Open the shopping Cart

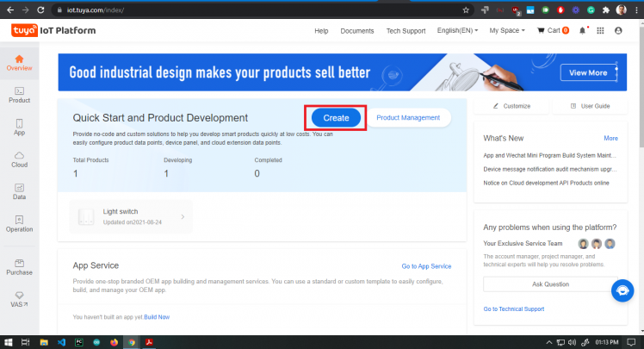pyautogui.click(x=553, y=30)
